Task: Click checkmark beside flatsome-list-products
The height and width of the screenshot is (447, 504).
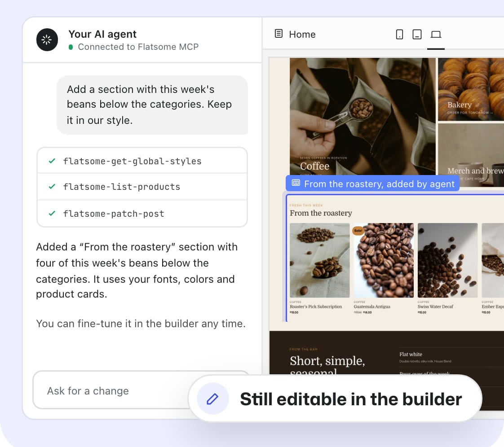Action: pyautogui.click(x=52, y=187)
